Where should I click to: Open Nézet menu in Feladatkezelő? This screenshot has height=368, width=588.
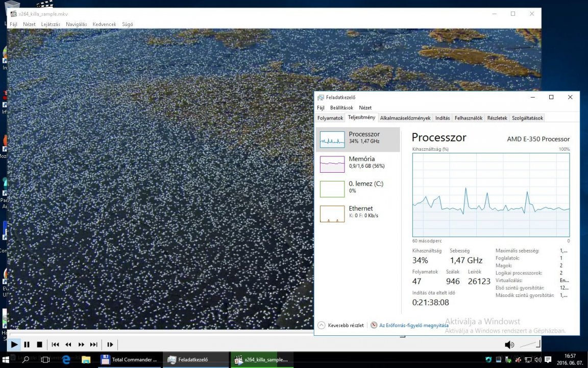(x=365, y=107)
